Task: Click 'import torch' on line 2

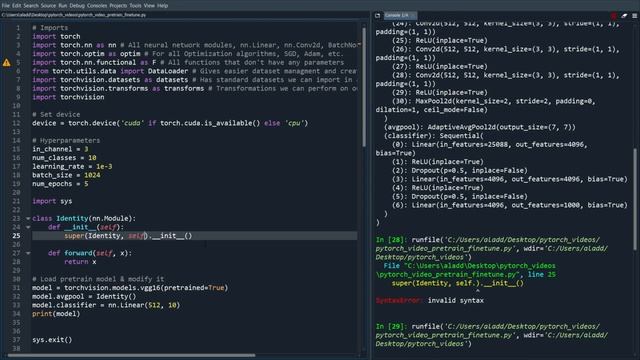Action: pos(56,36)
